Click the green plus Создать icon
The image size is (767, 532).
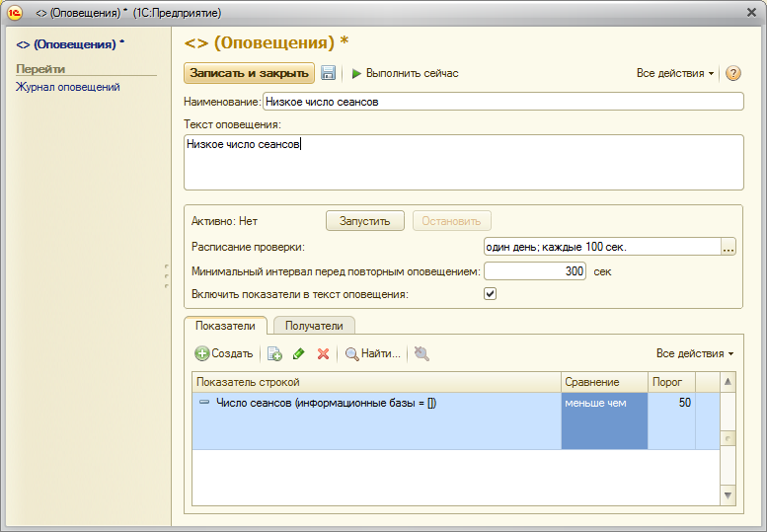pyautogui.click(x=201, y=353)
